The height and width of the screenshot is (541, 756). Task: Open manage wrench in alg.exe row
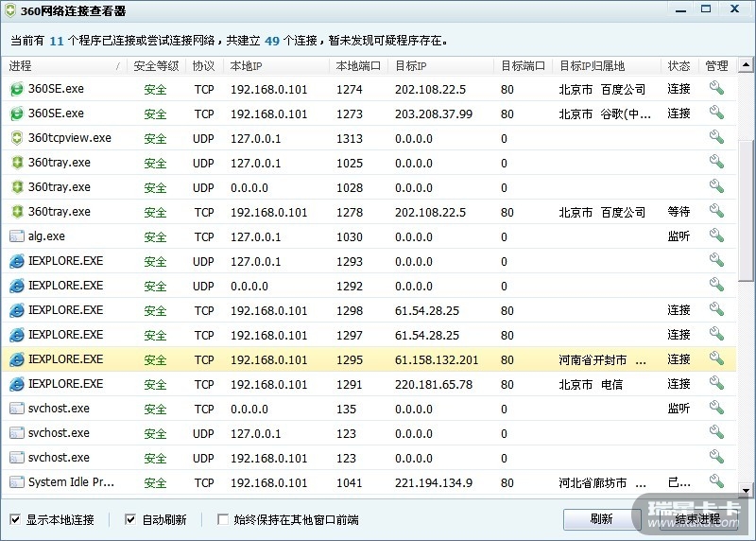coord(716,236)
